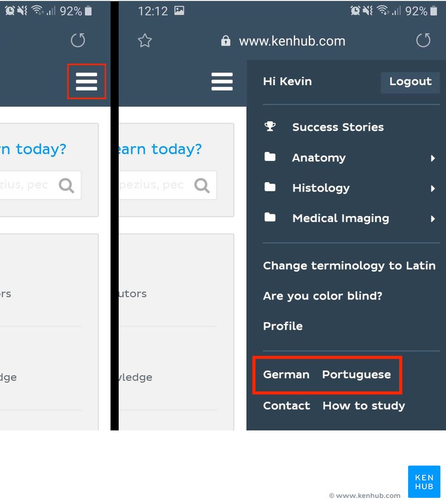Tap hamburger menu icon beside Hi Kevin panel

click(222, 81)
